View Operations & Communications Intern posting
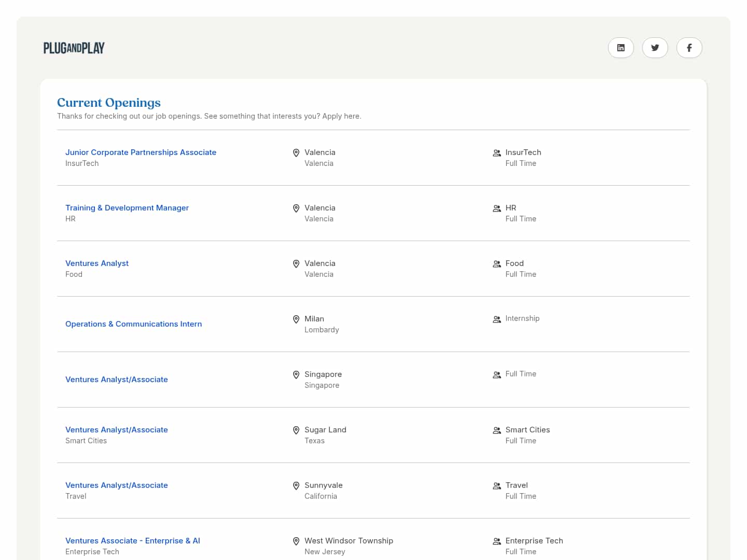The height and width of the screenshot is (560, 747). [x=133, y=324]
